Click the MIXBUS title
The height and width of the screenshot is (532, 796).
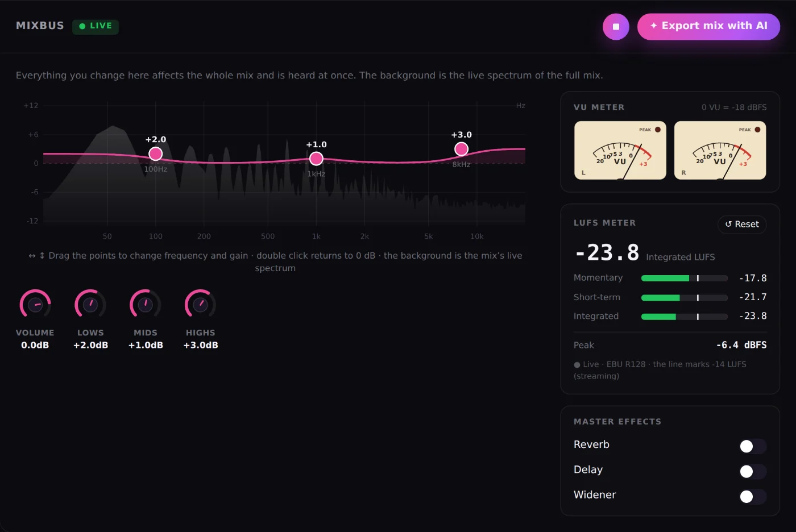[40, 26]
